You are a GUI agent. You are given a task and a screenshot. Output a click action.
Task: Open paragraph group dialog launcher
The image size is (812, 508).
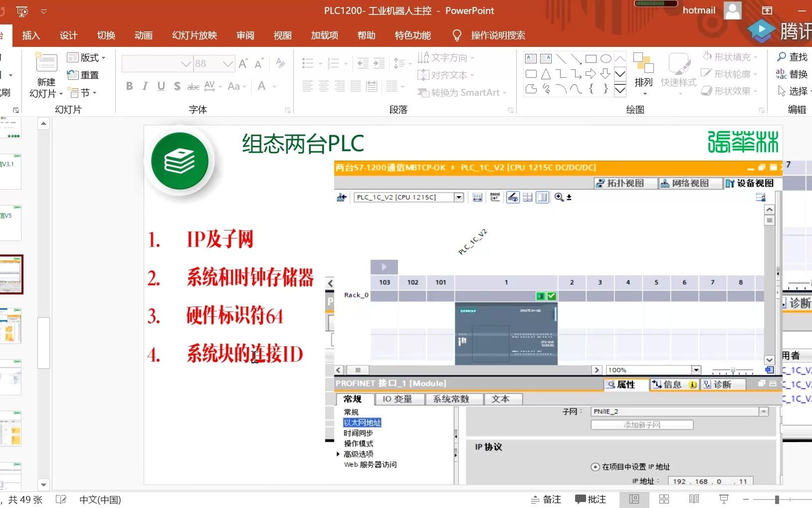pyautogui.click(x=511, y=110)
